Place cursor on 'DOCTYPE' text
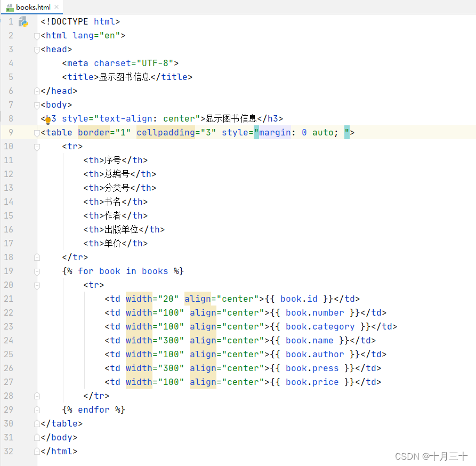 click(x=69, y=21)
